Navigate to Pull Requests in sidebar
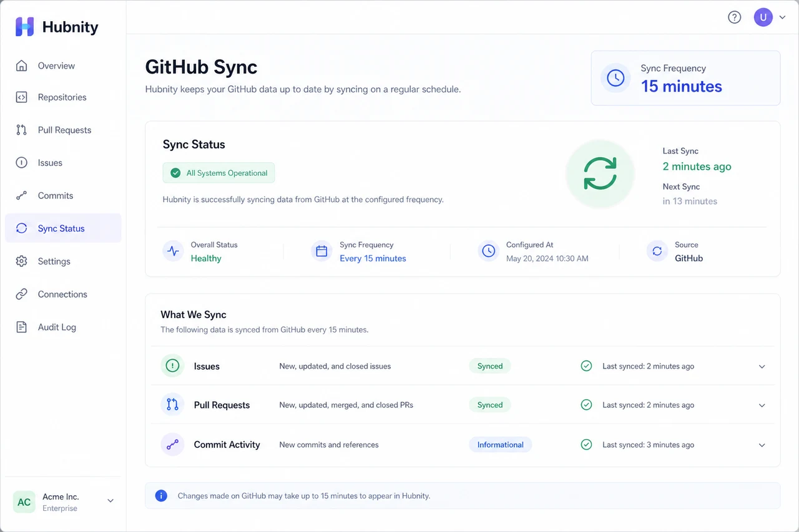Image resolution: width=799 pixels, height=532 pixels. pyautogui.click(x=63, y=130)
